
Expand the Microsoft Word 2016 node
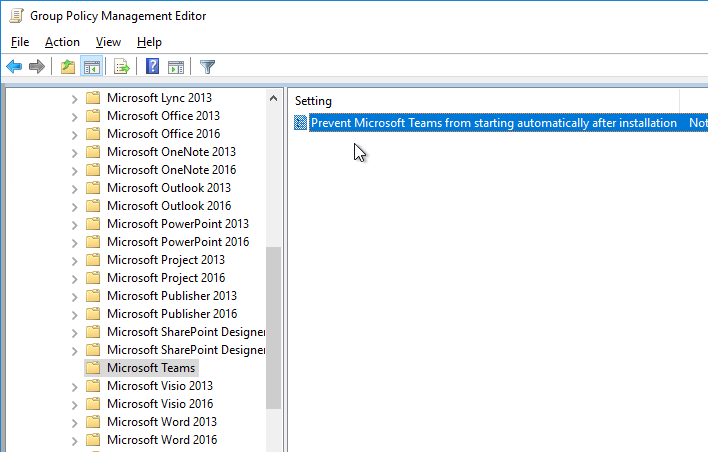tap(75, 441)
